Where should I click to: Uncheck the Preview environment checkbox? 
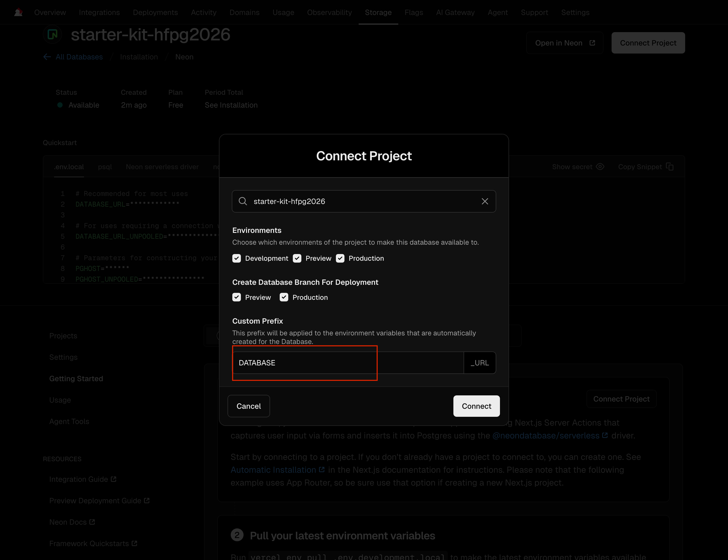pyautogui.click(x=297, y=258)
